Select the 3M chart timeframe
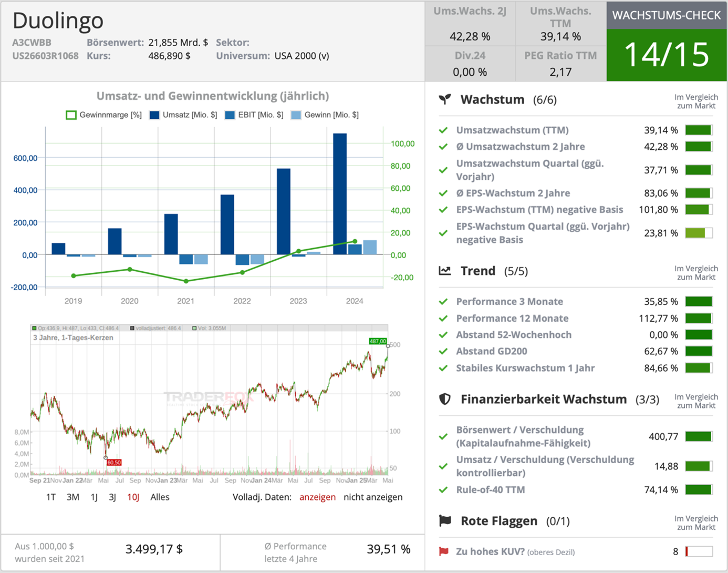This screenshot has height=573, width=728. coord(73,497)
